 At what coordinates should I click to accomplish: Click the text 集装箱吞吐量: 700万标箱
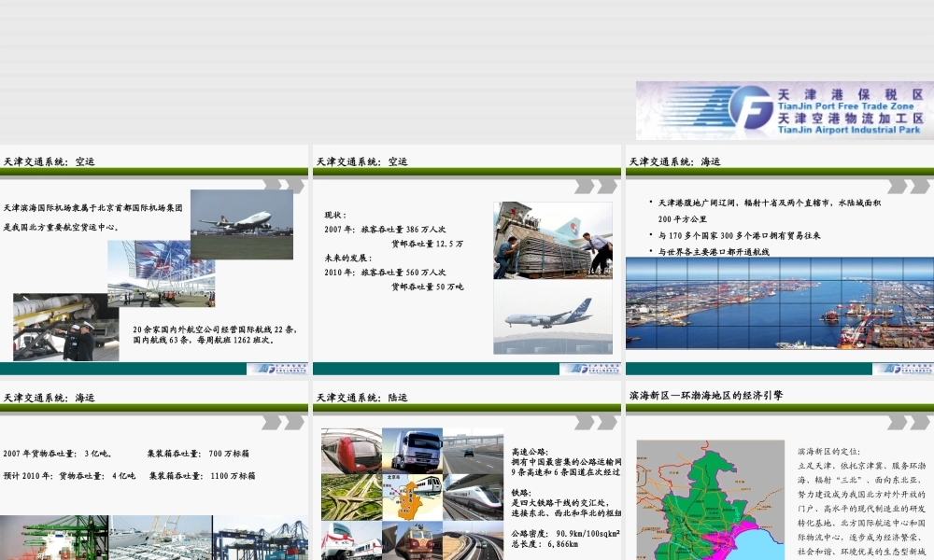(x=198, y=453)
